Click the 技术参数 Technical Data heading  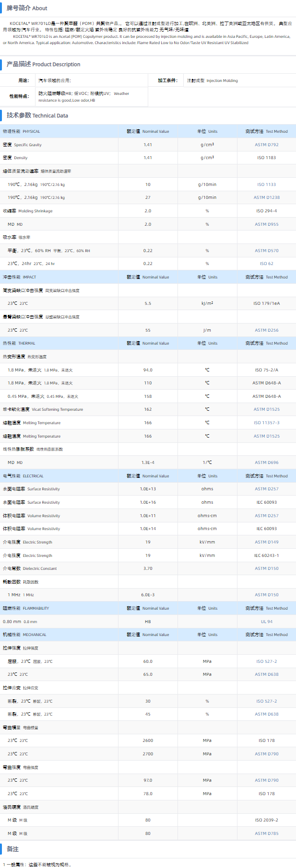(37, 116)
